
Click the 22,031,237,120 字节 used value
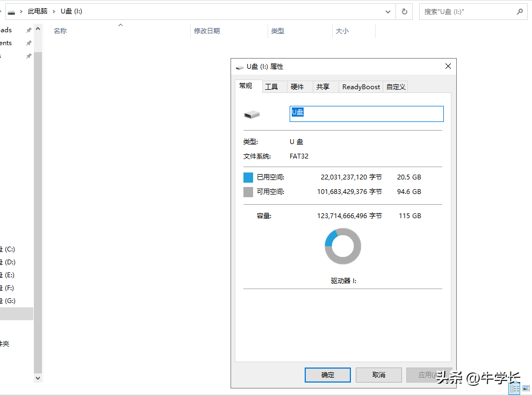click(351, 177)
